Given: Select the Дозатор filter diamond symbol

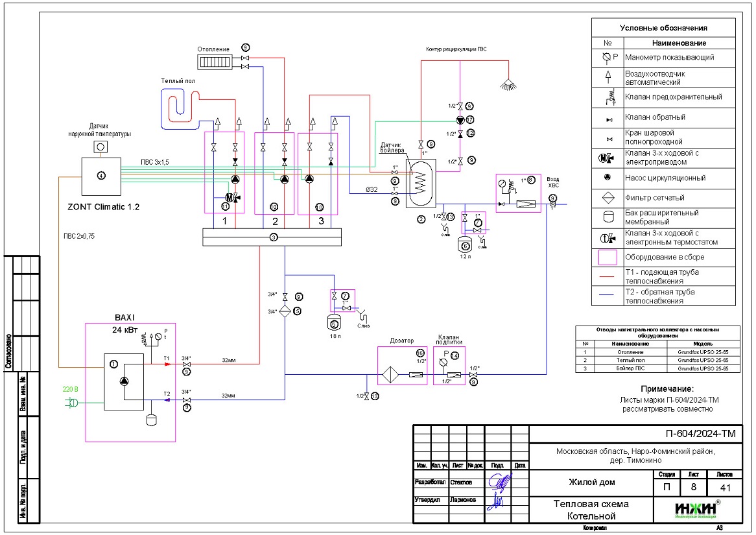Looking at the screenshot, I should pyautogui.click(x=391, y=375).
